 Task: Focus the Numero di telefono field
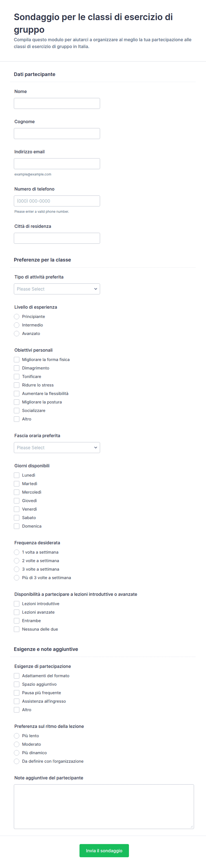pyautogui.click(x=57, y=201)
